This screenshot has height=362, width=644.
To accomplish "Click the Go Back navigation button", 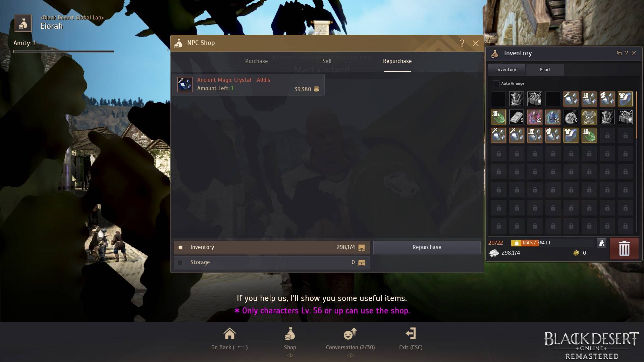I will 229,339.
